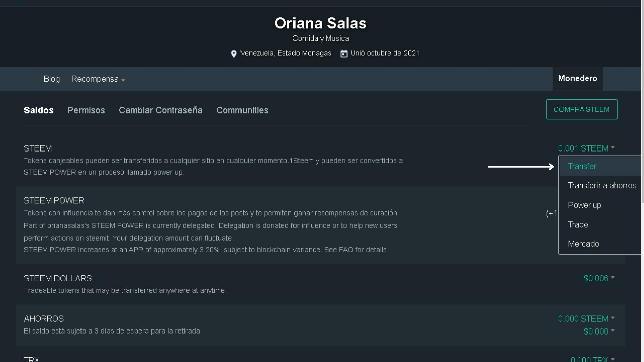Switch to the Permisos tab
The height and width of the screenshot is (362, 644).
tap(86, 110)
